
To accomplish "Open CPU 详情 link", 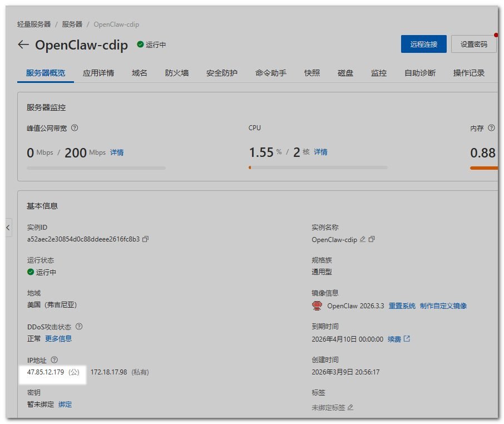I will pos(320,152).
